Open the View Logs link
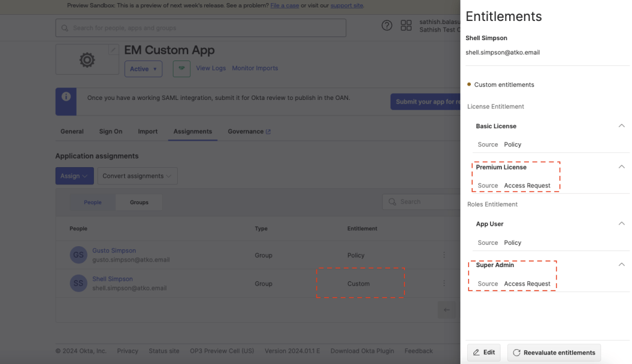The height and width of the screenshot is (364, 632). point(210,68)
